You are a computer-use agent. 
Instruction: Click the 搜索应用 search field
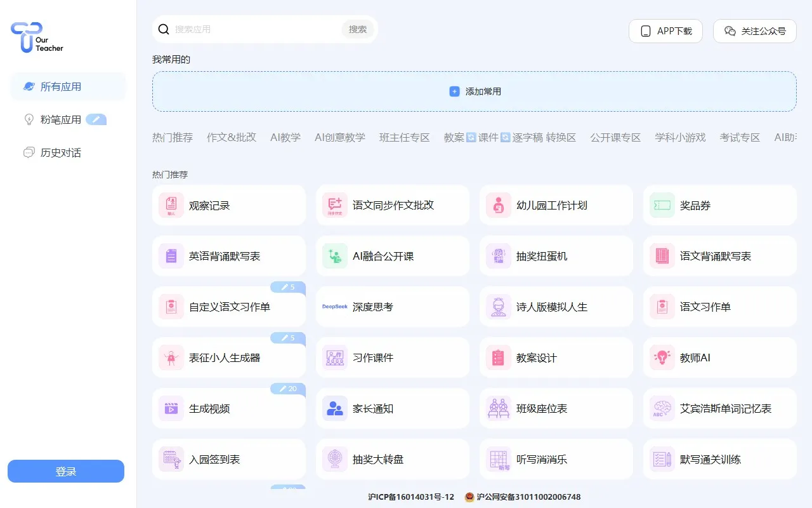[x=254, y=29]
